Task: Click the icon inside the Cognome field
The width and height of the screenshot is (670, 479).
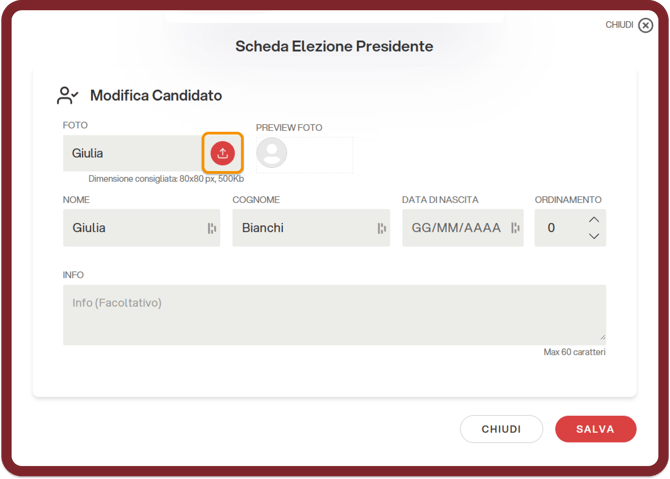Action: 381,228
